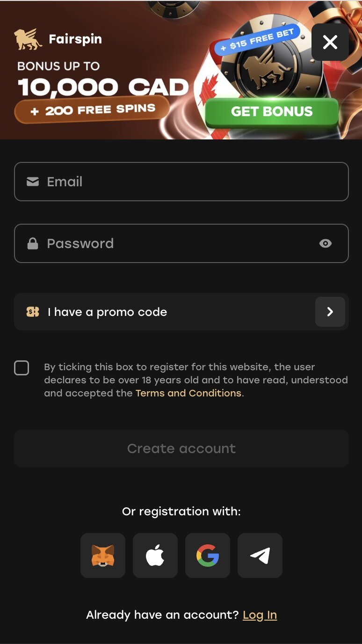This screenshot has height=644, width=362.
Task: Click the envelope icon in the Email field
Action: [x=32, y=182]
